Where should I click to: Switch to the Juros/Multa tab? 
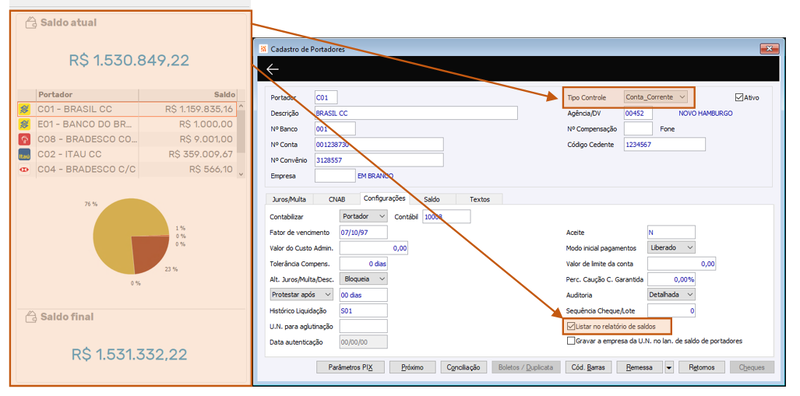289,200
